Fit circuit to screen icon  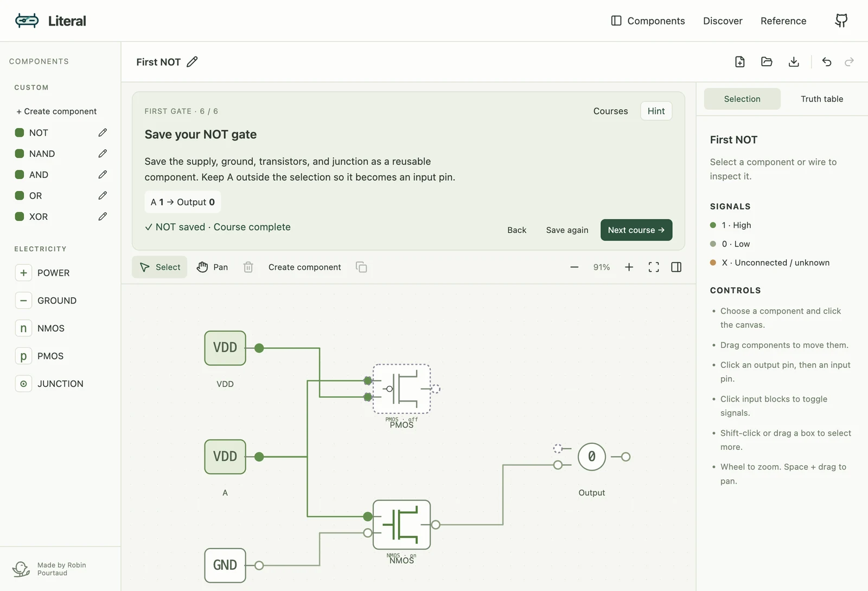click(654, 267)
